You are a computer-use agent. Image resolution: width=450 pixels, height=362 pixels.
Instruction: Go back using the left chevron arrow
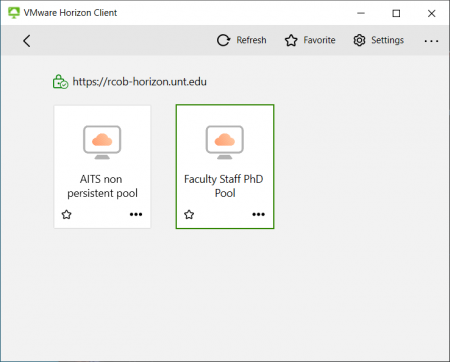tap(27, 41)
